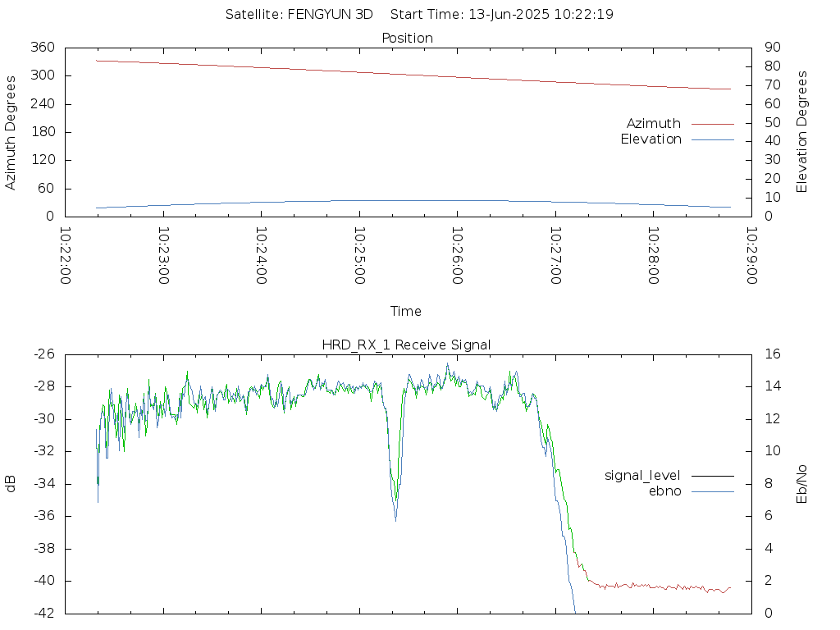Click the 'Azimuth Degrees' axis label
This screenshot has height=630, width=840.
click(x=10, y=133)
